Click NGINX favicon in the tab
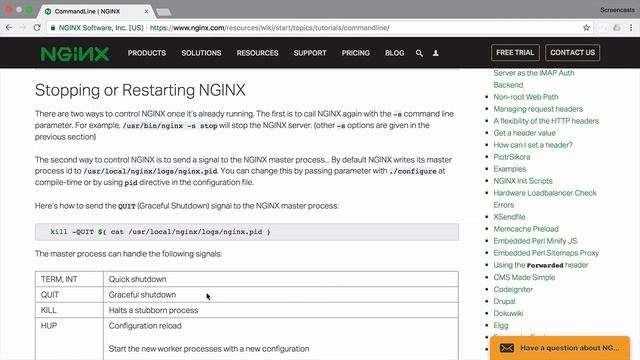Viewport: 640px width, 360px height. tap(48, 11)
